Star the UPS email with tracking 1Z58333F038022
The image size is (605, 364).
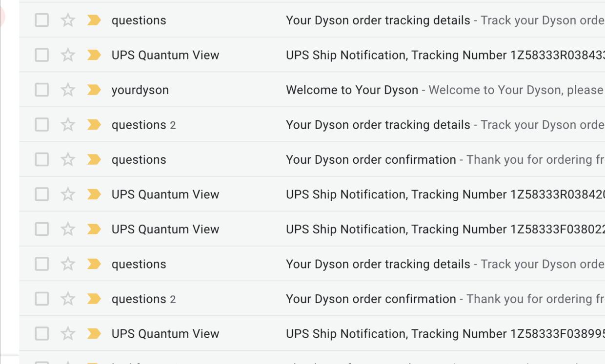pyautogui.click(x=68, y=230)
